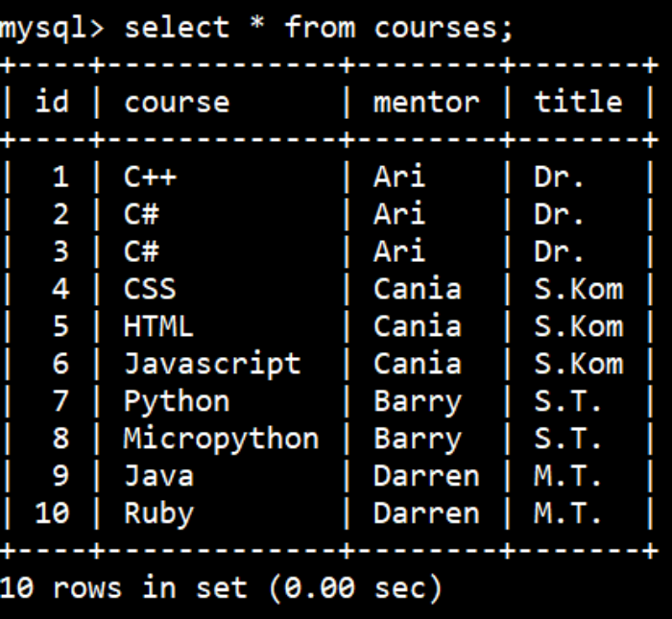672x619 pixels.
Task: Click the 'title' column header
Action: coord(578,102)
